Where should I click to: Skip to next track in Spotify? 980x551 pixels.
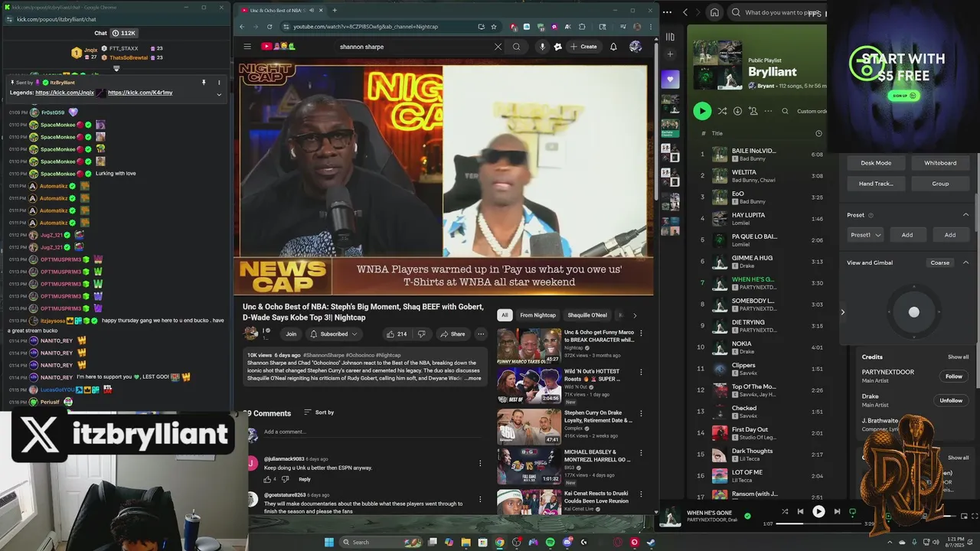837,511
